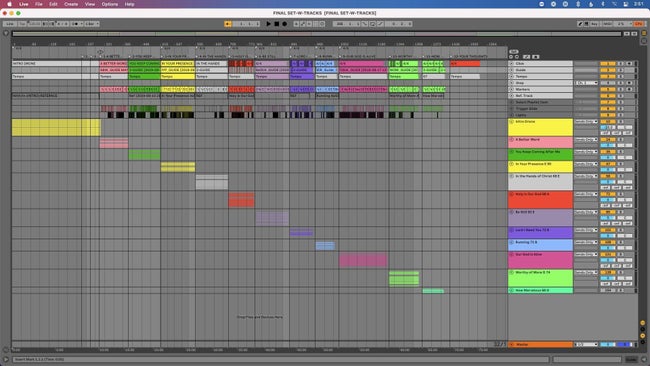Toggle the orange Follow button in transport
Image resolution: width=650 pixels, height=366 pixels.
point(228,24)
